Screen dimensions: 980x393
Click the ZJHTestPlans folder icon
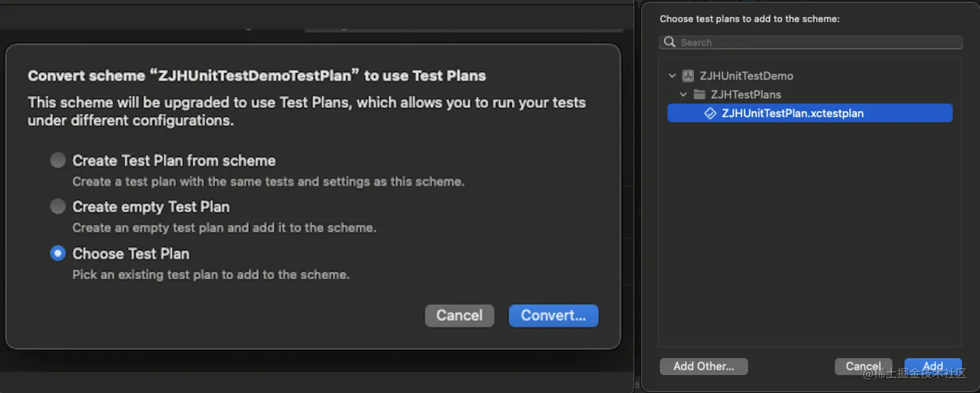(x=699, y=94)
